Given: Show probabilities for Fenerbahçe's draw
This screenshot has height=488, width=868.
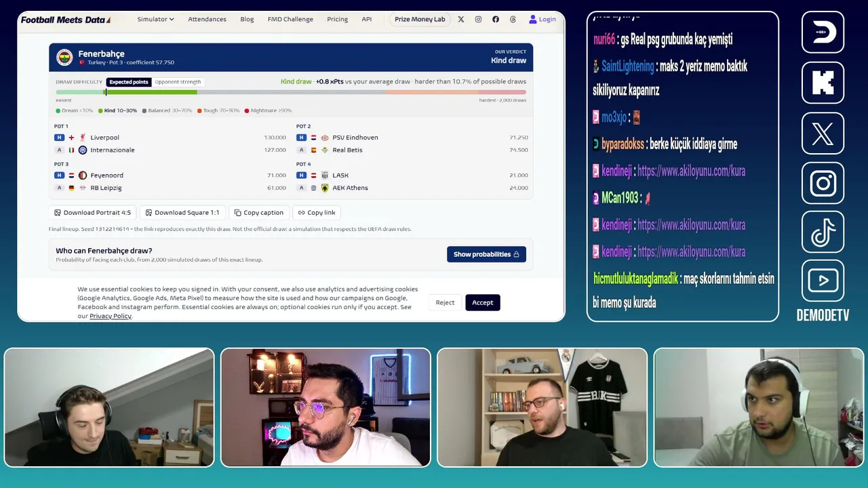Looking at the screenshot, I should (486, 254).
